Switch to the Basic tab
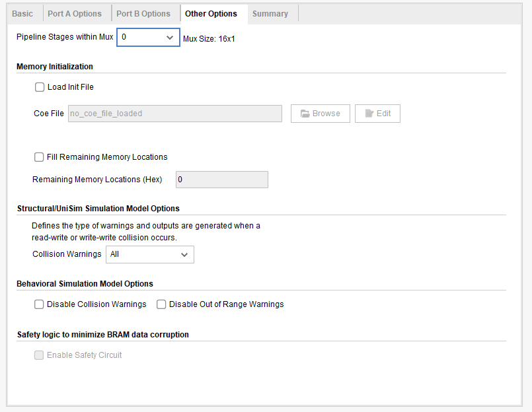 [x=22, y=14]
